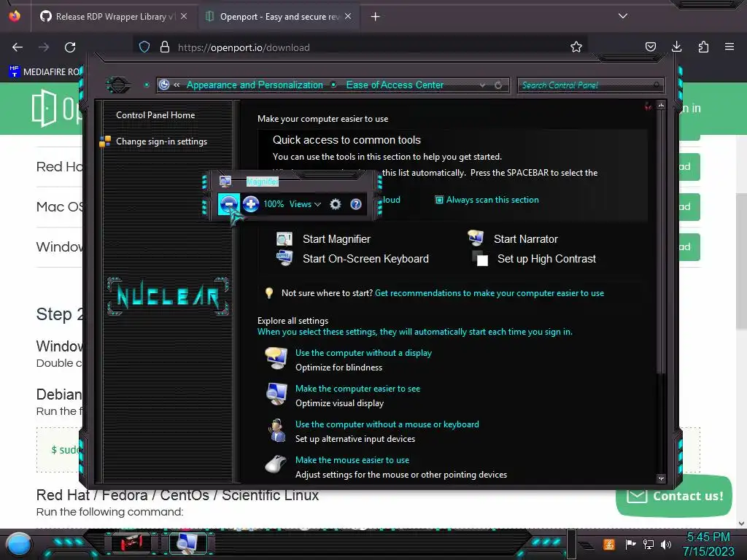
Task: Click Set up High Contrast text link
Action: point(546,259)
